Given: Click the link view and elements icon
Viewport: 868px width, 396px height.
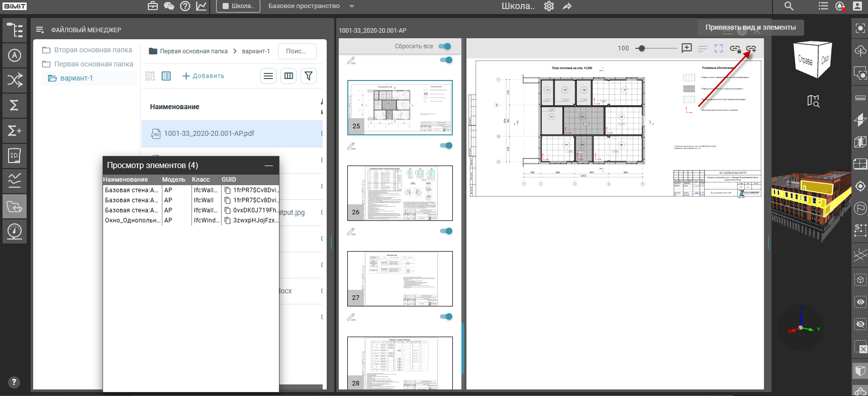Looking at the screenshot, I should [751, 49].
